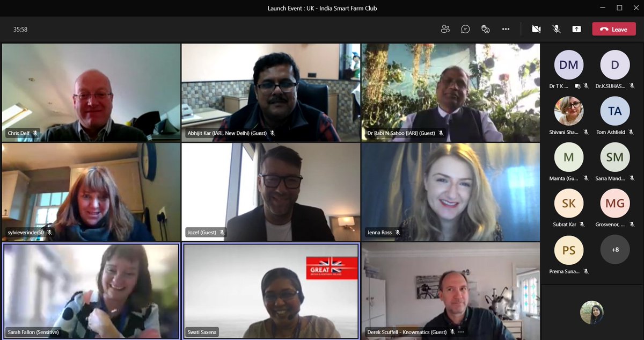Leave the meeting

click(x=613, y=29)
